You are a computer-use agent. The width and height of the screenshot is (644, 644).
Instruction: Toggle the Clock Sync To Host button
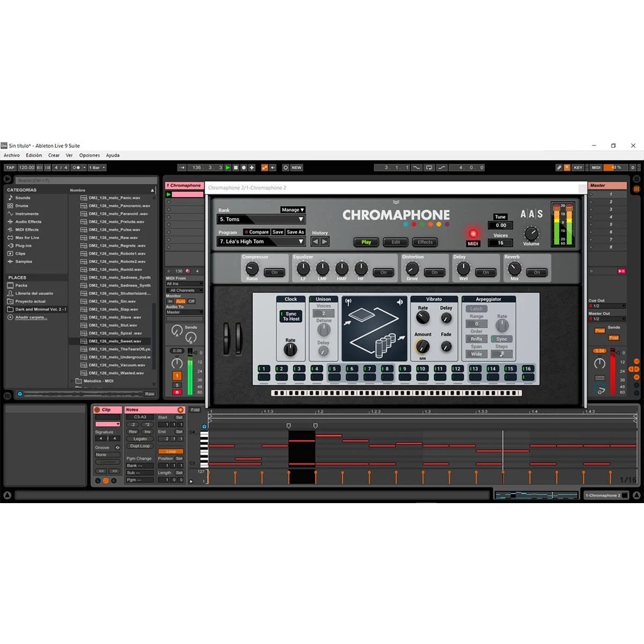[x=291, y=316]
